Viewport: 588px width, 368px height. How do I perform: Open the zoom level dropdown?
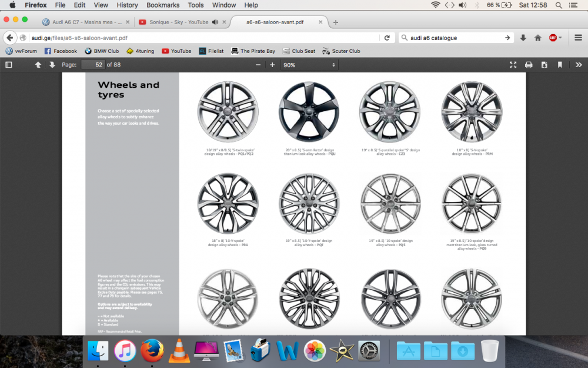coord(310,65)
